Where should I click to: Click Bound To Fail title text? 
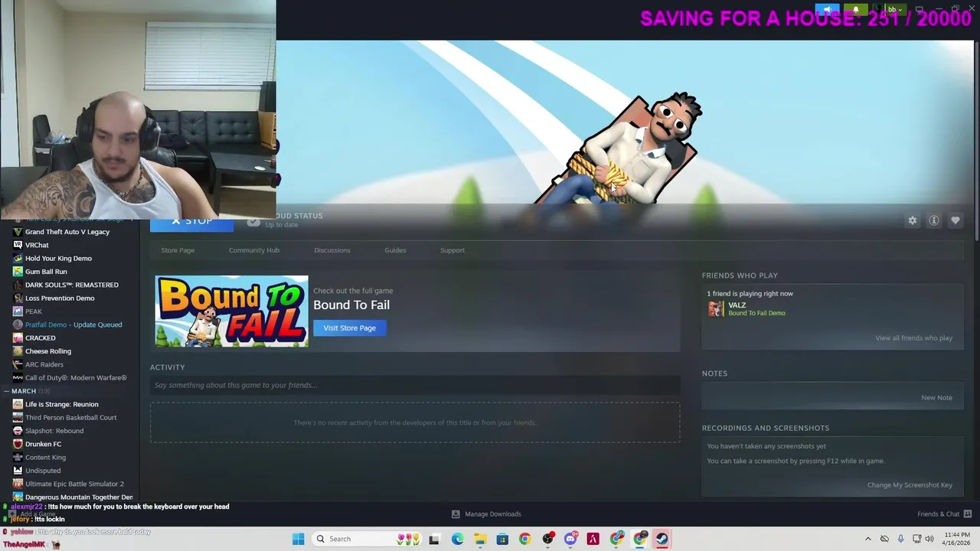[351, 305]
